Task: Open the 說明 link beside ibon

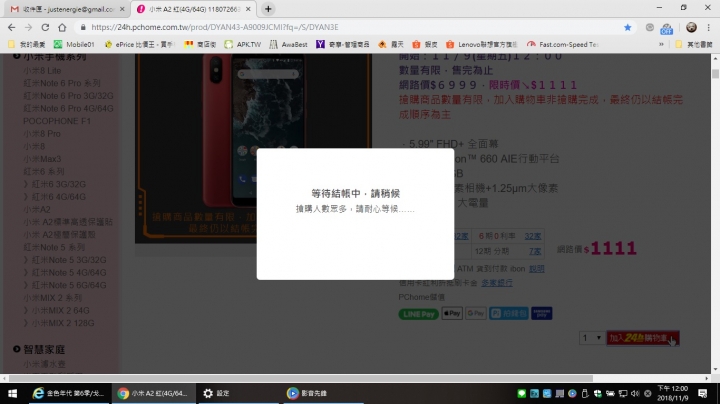Action: (536, 269)
